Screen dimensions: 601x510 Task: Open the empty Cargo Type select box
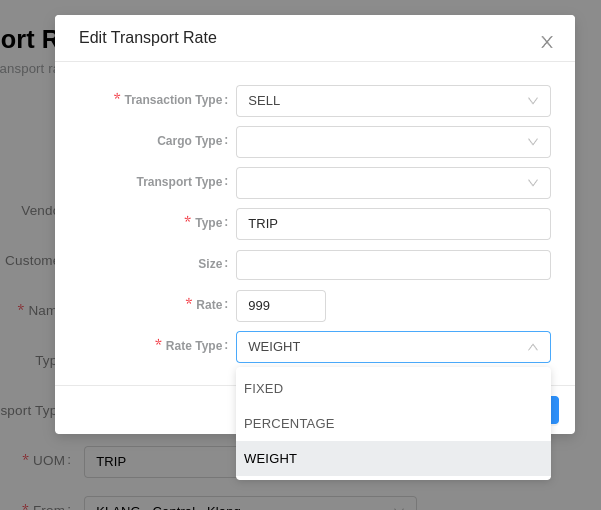point(393,142)
